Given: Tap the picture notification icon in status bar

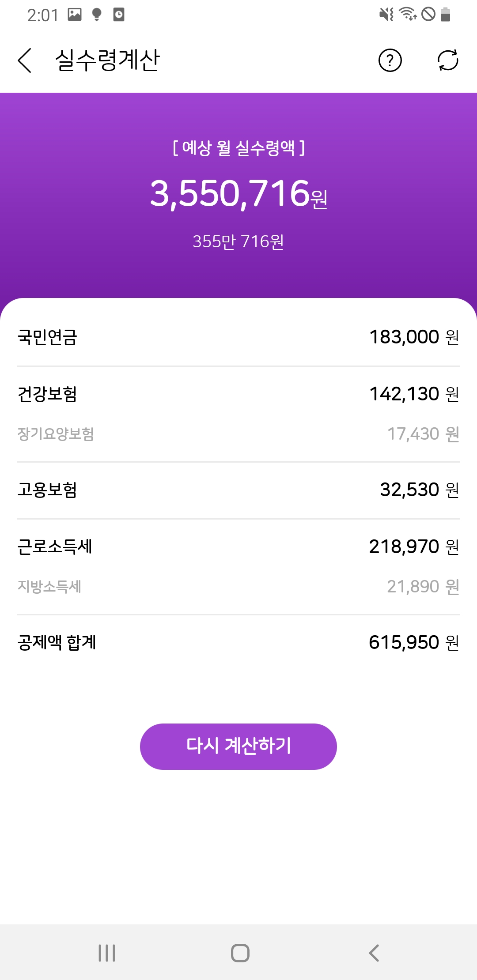Looking at the screenshot, I should (x=75, y=15).
